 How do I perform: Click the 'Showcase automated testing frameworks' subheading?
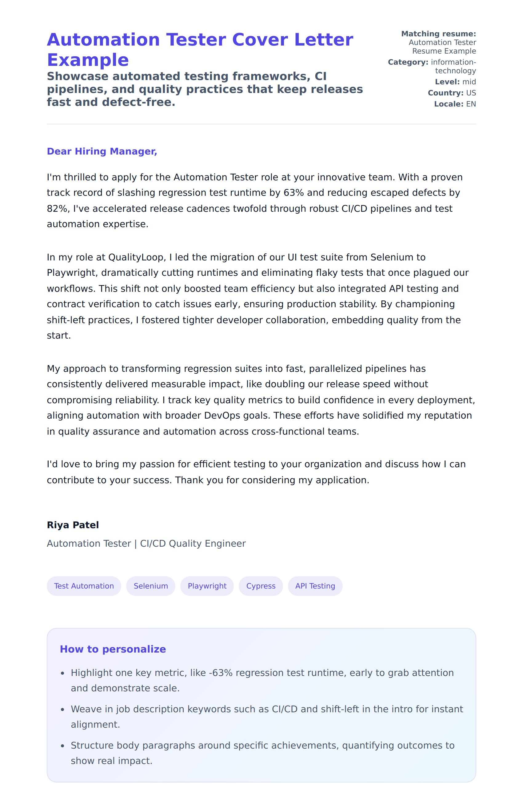point(205,89)
